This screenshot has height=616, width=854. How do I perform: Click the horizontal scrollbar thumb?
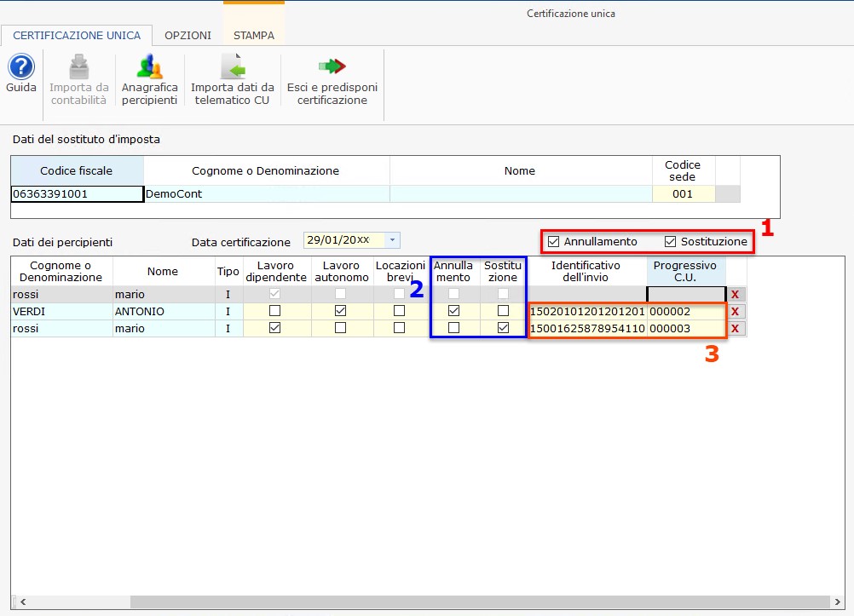coord(479,602)
